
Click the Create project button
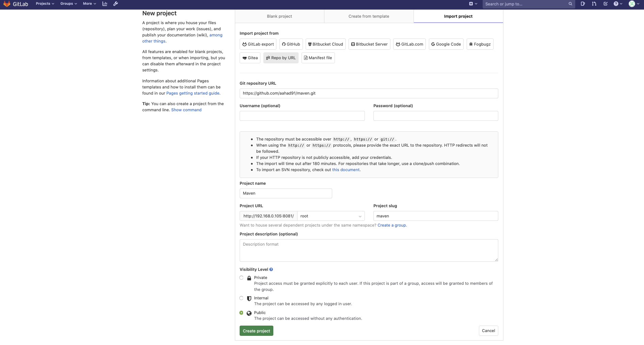(256, 331)
